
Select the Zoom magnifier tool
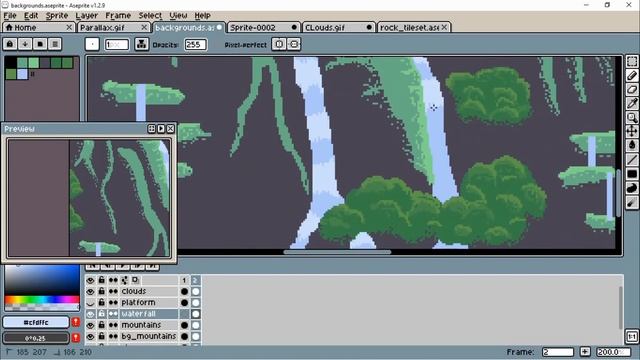632,118
